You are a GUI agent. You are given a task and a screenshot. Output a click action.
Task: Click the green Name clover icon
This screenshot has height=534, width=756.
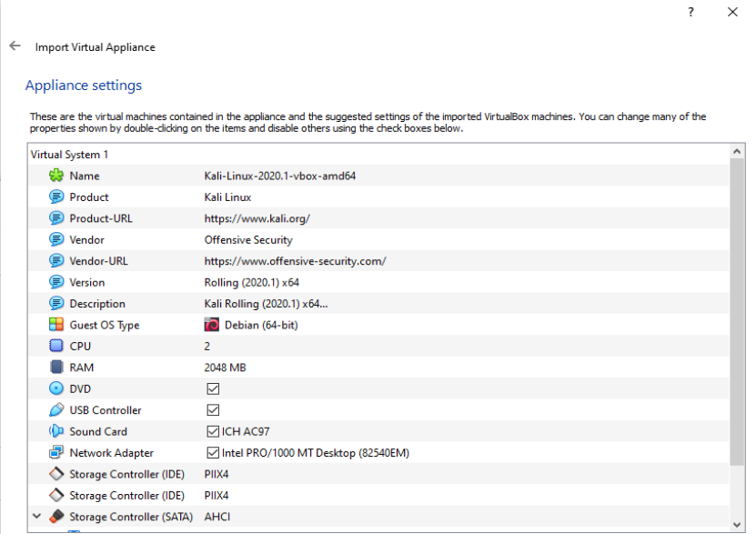click(x=56, y=176)
